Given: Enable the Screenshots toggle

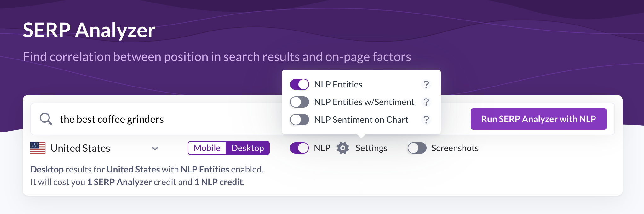Looking at the screenshot, I should [x=417, y=148].
